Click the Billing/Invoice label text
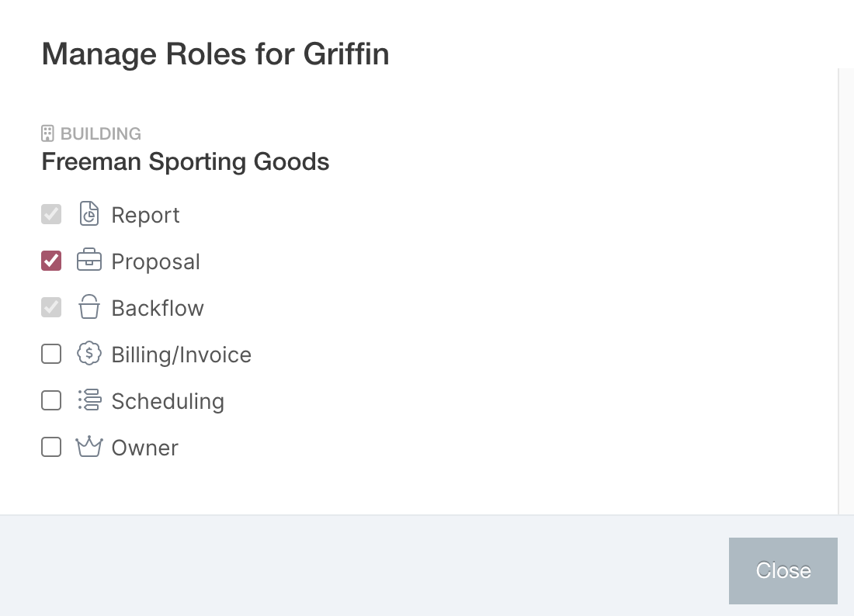The height and width of the screenshot is (616, 854). [182, 355]
